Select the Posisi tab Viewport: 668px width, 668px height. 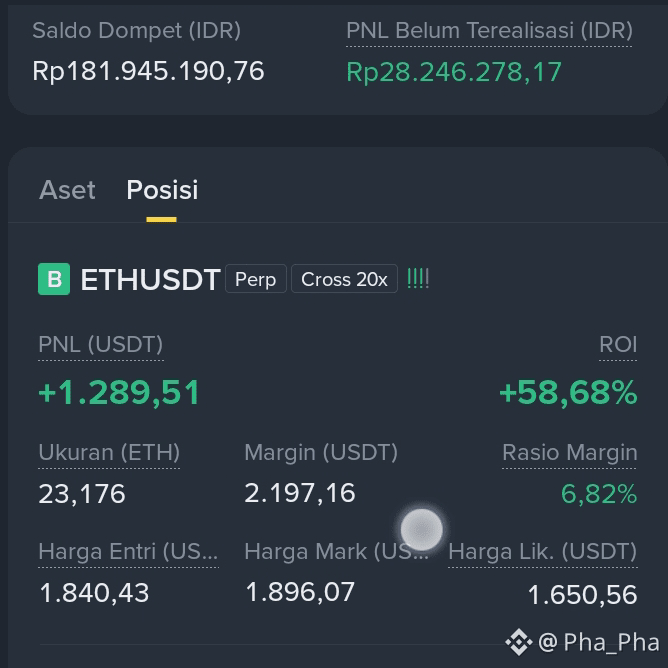pyautogui.click(x=162, y=190)
